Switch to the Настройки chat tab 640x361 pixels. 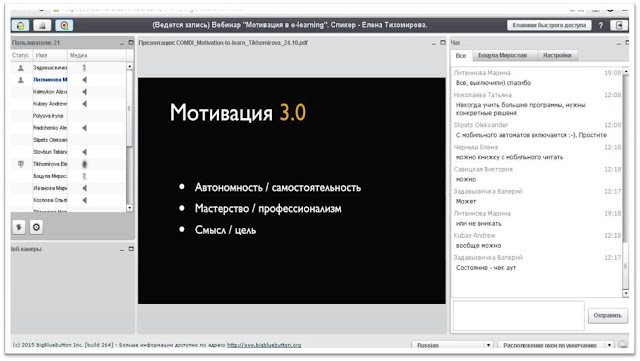coord(557,56)
